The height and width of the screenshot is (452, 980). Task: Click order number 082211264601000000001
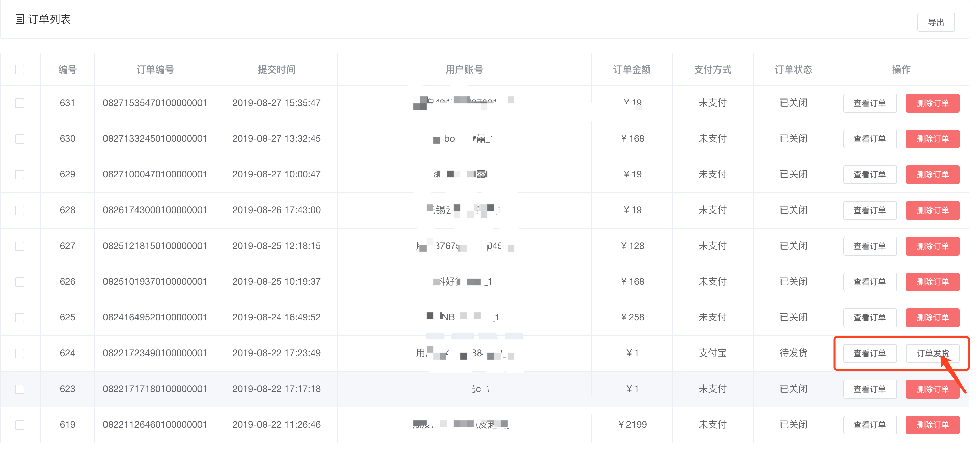pos(155,425)
